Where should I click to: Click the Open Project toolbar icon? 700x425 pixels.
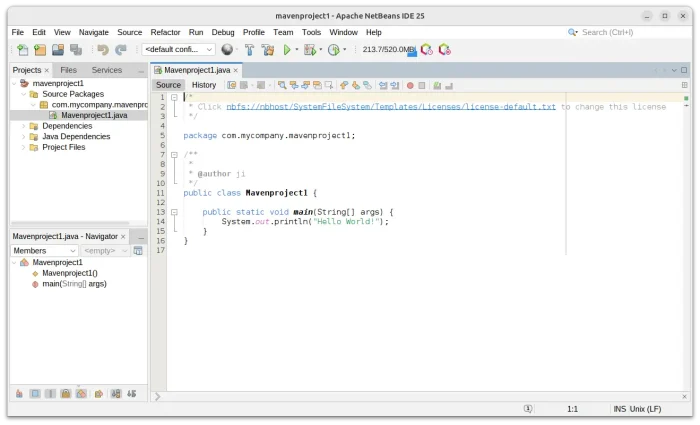58,50
